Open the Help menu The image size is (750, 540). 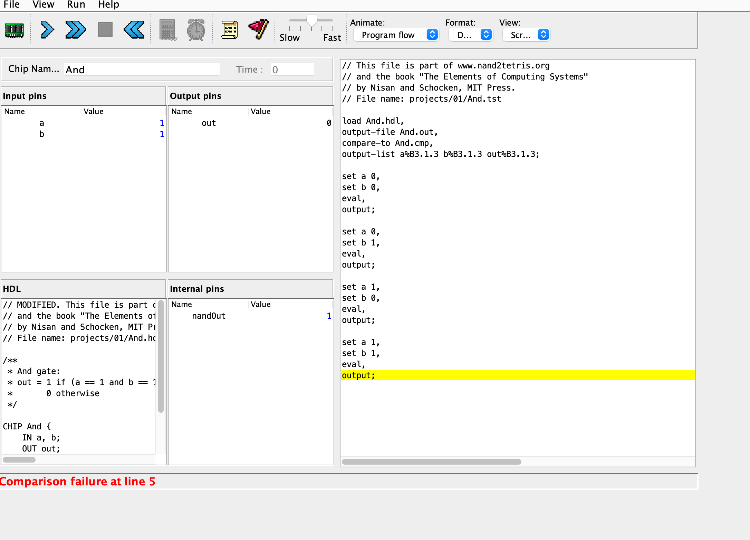click(x=108, y=5)
